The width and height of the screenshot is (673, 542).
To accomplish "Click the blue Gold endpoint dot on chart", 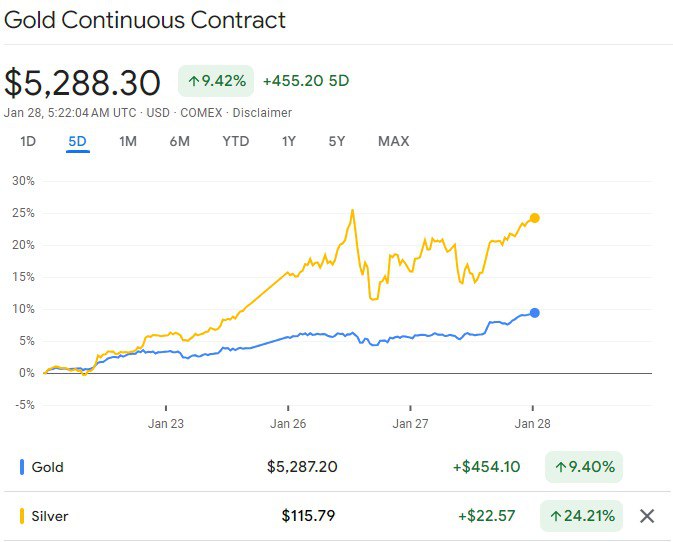I will (x=535, y=313).
